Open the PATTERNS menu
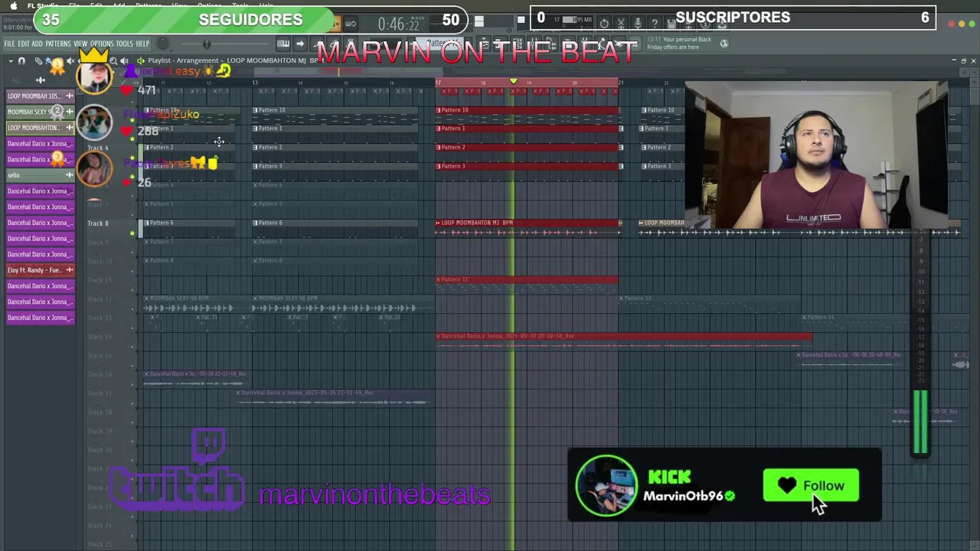Viewport: 980px width, 551px height. (58, 44)
